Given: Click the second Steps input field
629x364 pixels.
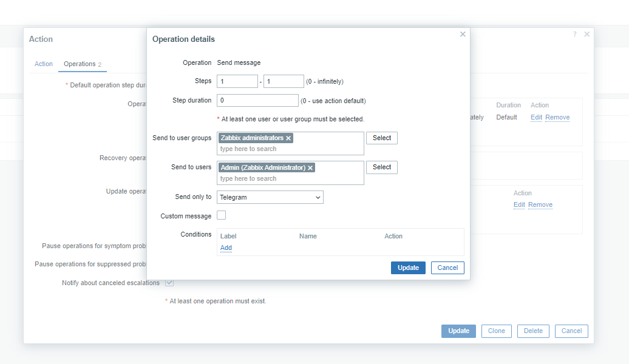Looking at the screenshot, I should click(x=284, y=81).
